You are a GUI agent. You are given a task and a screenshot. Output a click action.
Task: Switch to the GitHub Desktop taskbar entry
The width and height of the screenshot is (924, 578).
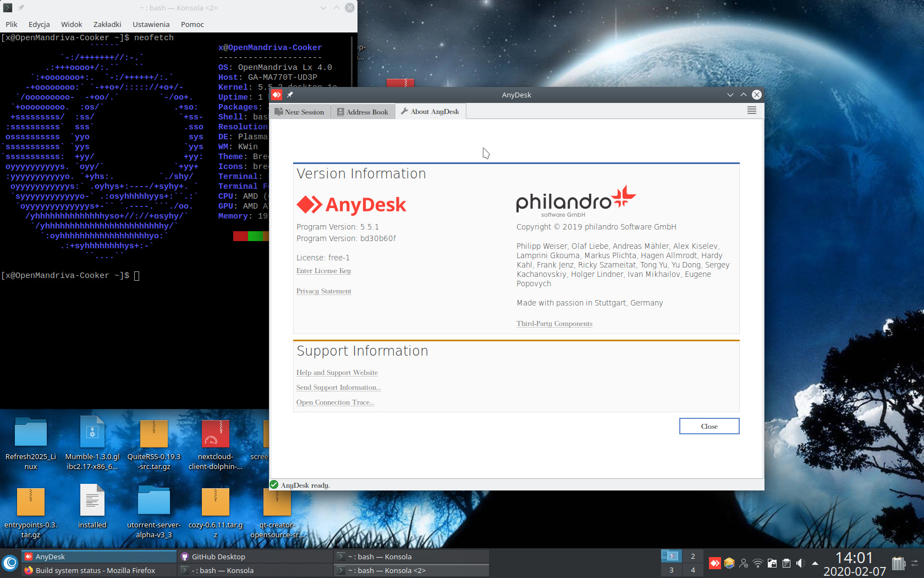(x=256, y=557)
